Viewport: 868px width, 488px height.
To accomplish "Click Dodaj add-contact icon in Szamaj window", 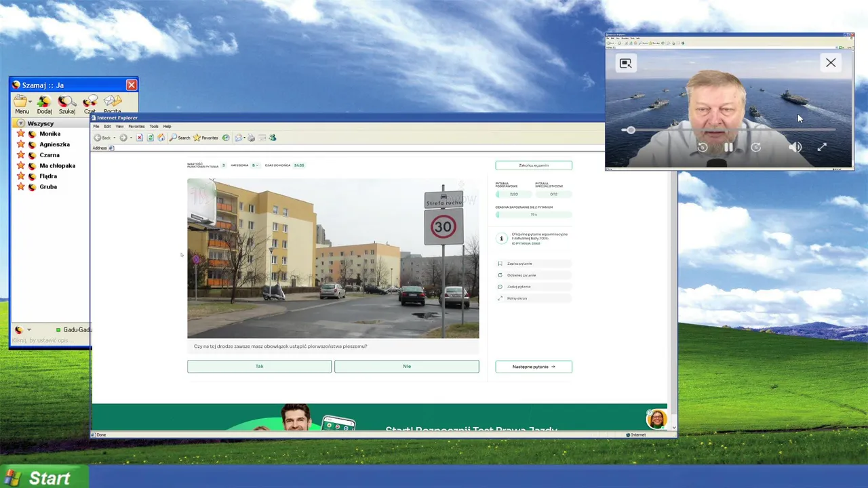I will [x=44, y=104].
